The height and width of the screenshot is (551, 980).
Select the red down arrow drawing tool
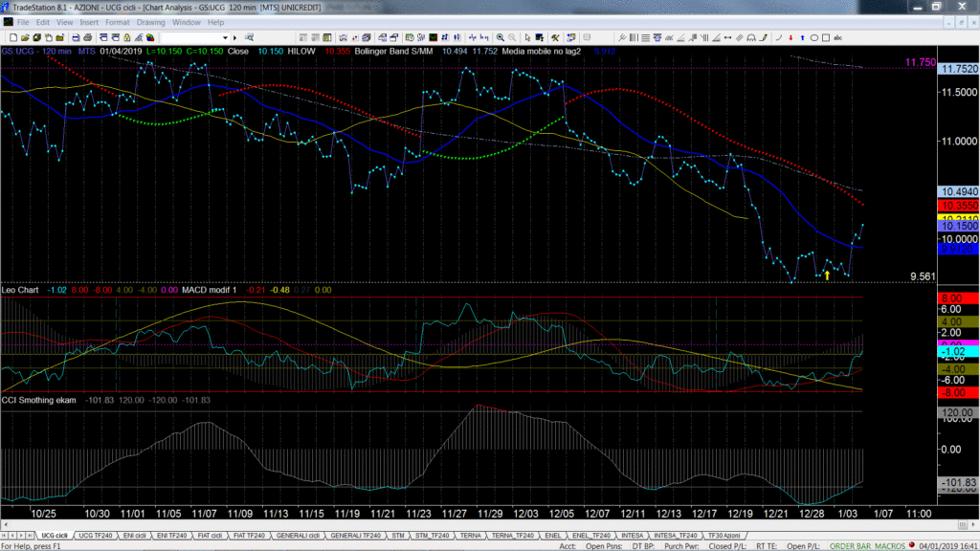coord(791,37)
